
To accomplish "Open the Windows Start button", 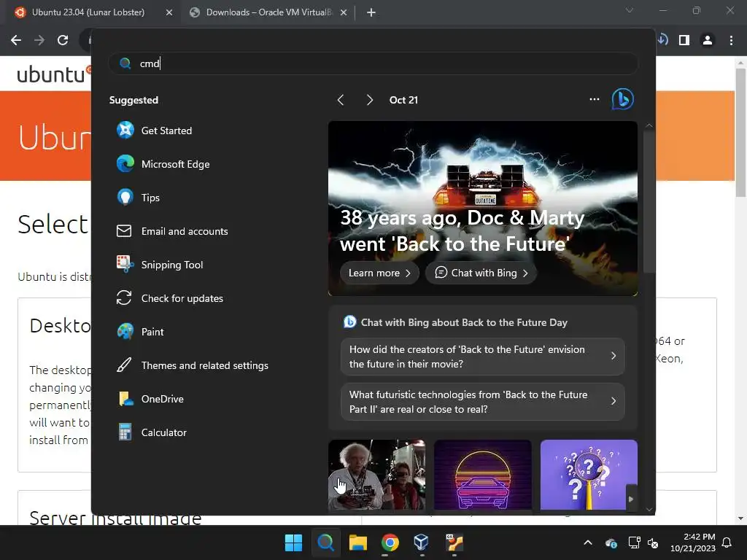I will pyautogui.click(x=293, y=542).
